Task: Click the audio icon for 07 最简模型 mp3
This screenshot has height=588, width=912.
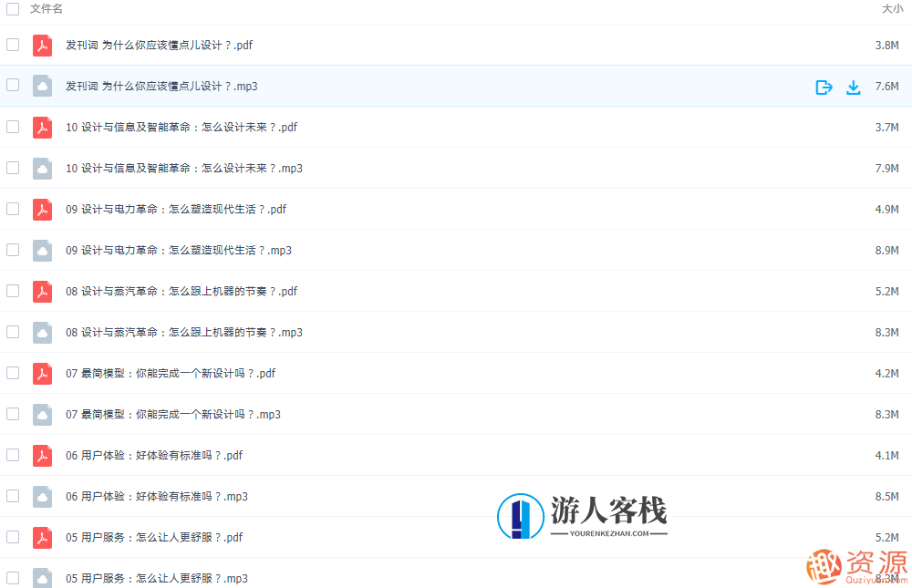Action: [42, 414]
